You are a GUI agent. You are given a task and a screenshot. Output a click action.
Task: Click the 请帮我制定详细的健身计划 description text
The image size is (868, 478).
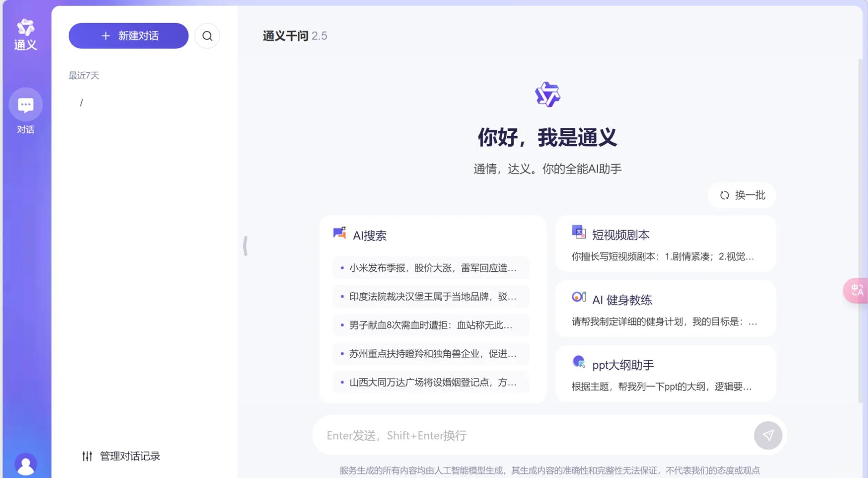click(x=664, y=322)
